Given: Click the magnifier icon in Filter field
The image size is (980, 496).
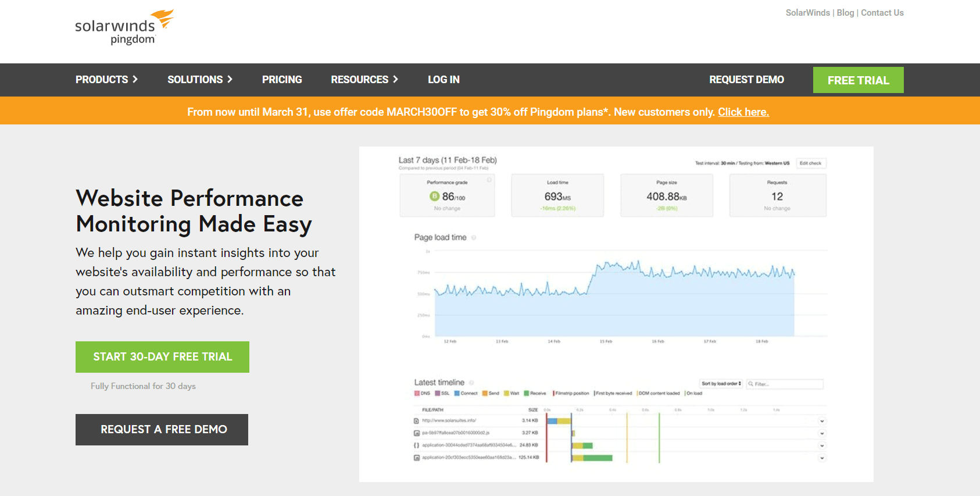Looking at the screenshot, I should [751, 384].
